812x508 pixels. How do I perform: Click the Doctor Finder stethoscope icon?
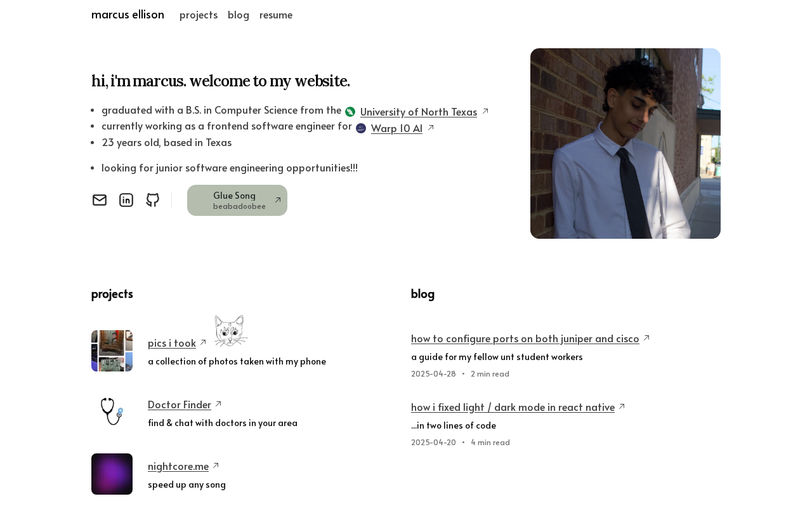(x=112, y=412)
